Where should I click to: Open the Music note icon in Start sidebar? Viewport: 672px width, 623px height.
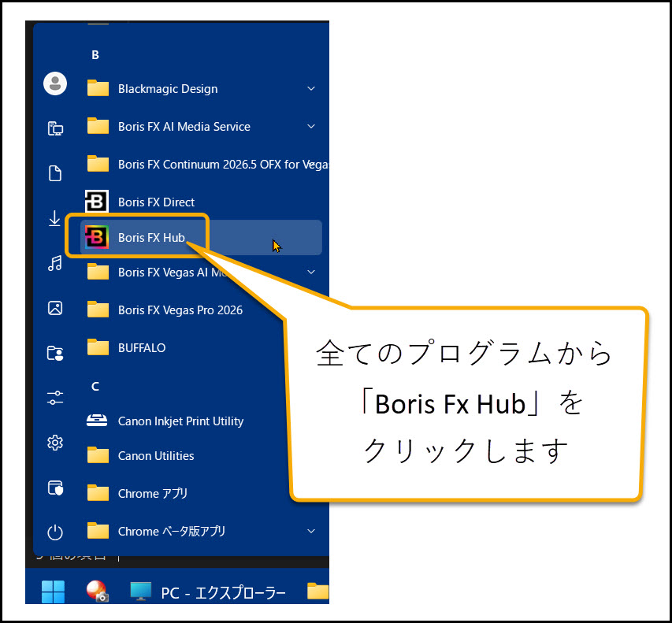[x=55, y=263]
